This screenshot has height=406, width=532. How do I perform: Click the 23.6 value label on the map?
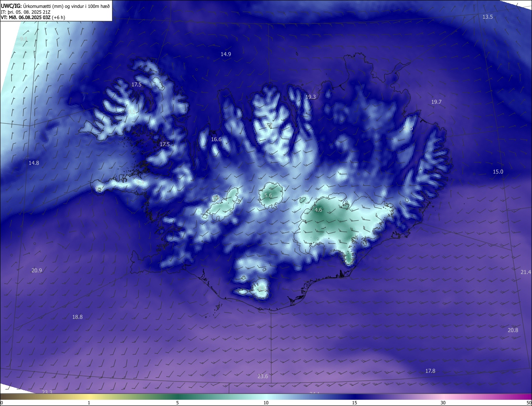(263, 377)
